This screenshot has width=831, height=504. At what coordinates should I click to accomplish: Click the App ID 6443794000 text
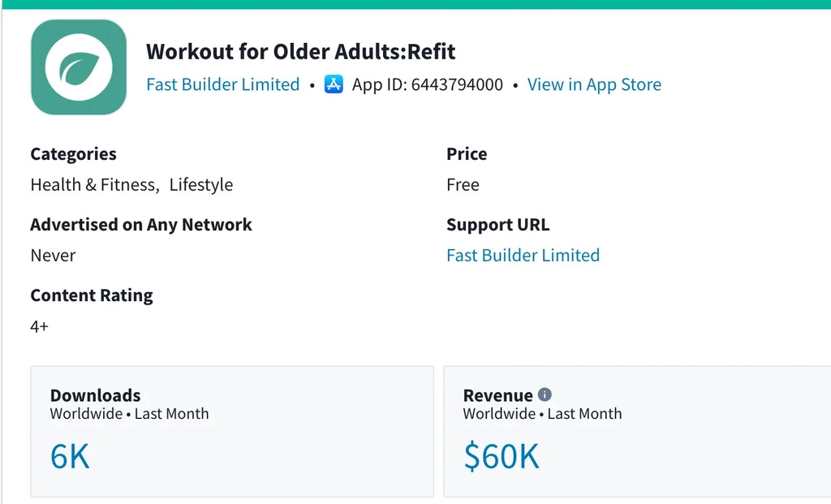[x=428, y=84]
